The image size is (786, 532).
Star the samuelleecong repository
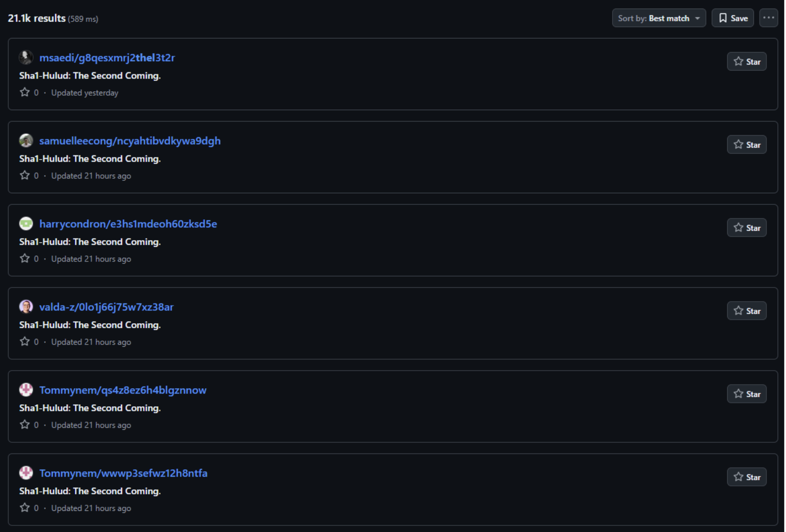[746, 145]
